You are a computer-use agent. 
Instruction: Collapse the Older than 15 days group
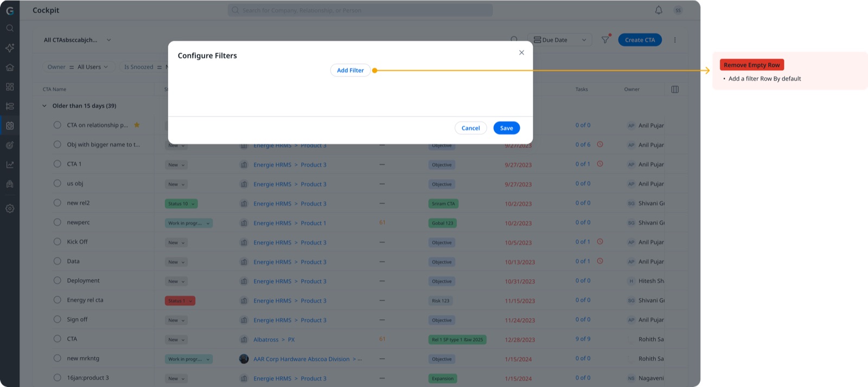pyautogui.click(x=44, y=106)
